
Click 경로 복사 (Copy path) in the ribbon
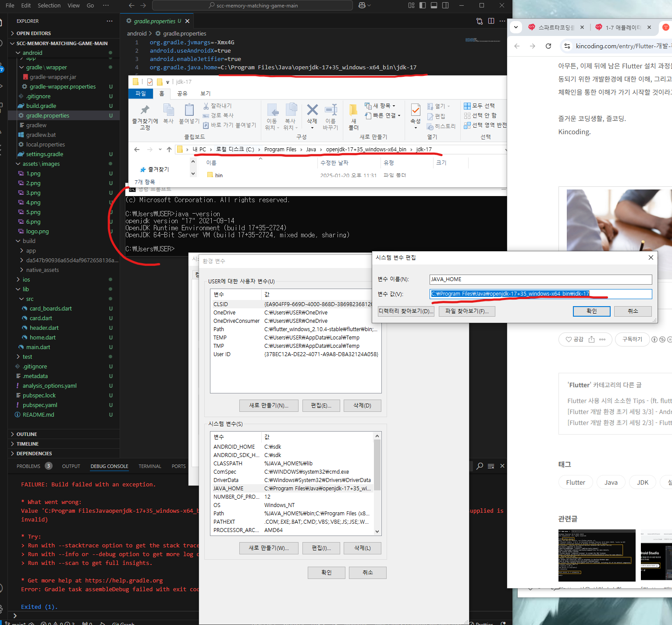click(x=218, y=115)
